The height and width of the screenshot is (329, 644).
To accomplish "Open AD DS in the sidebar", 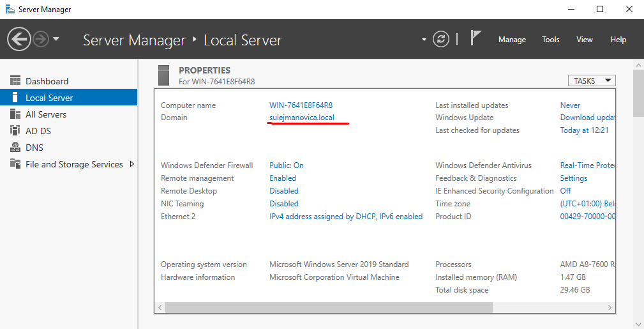I will coord(68,131).
